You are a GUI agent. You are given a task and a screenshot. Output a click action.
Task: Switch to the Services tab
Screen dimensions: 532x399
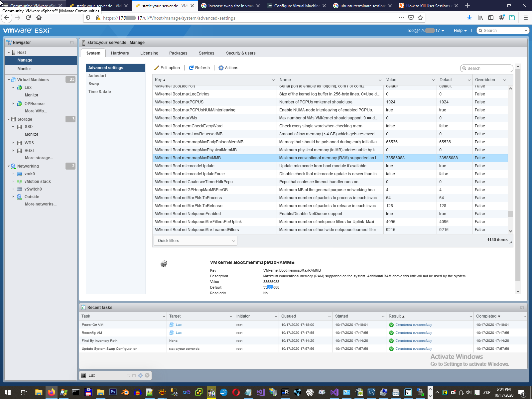[x=206, y=53]
